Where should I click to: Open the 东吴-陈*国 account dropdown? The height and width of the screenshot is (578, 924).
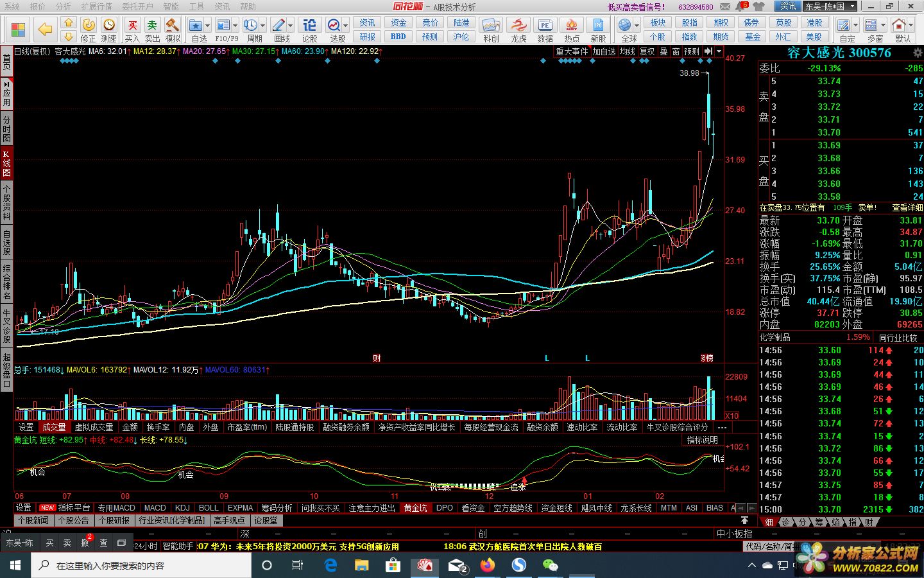click(830, 6)
